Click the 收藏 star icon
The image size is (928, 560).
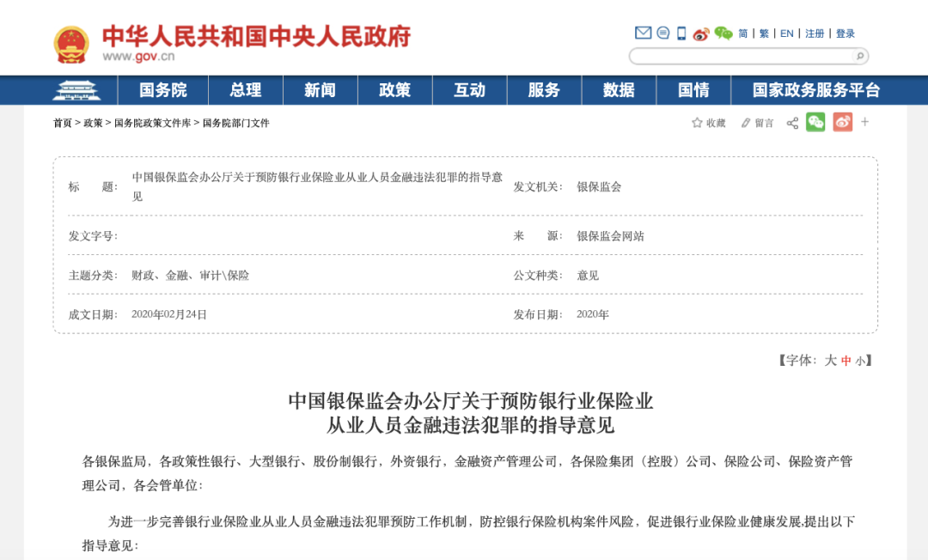pos(697,123)
